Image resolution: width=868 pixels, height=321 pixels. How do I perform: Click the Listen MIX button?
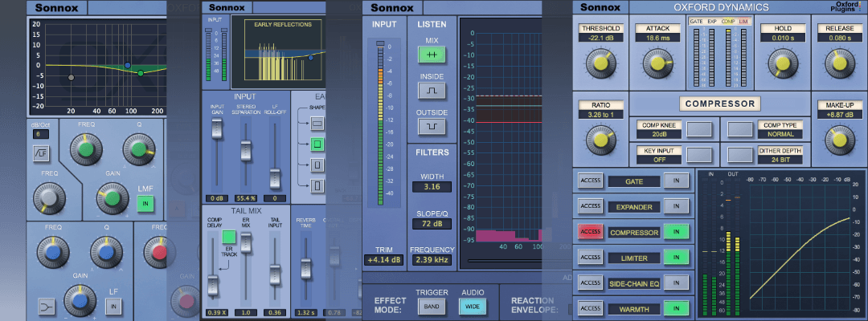click(432, 55)
